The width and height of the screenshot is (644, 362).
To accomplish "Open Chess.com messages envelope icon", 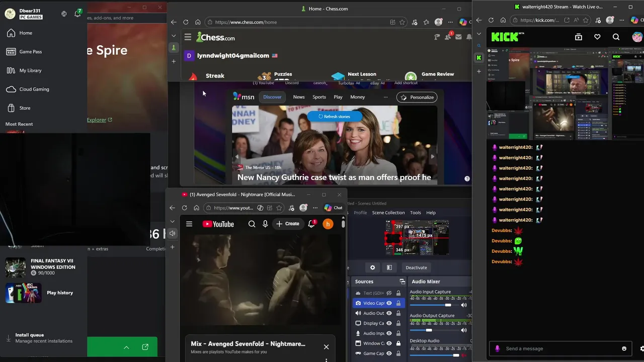I will (x=458, y=37).
